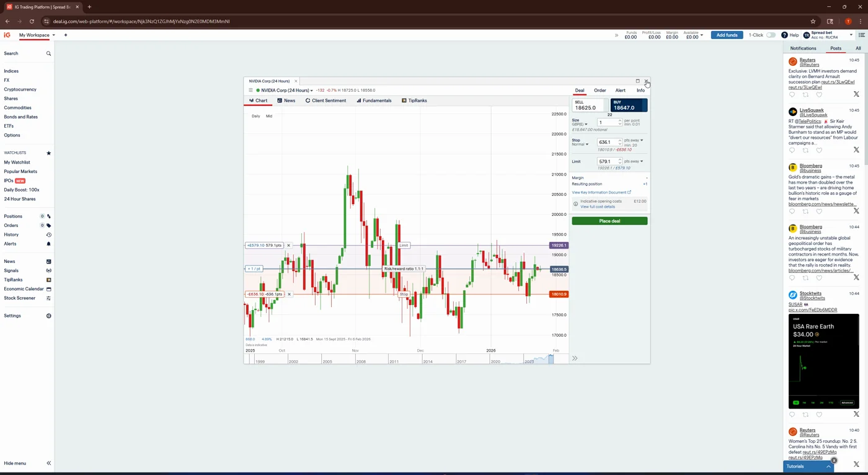The height and width of the screenshot is (475, 868).
Task: Click the purple limit level 19226.1 marker
Action: pyautogui.click(x=559, y=246)
